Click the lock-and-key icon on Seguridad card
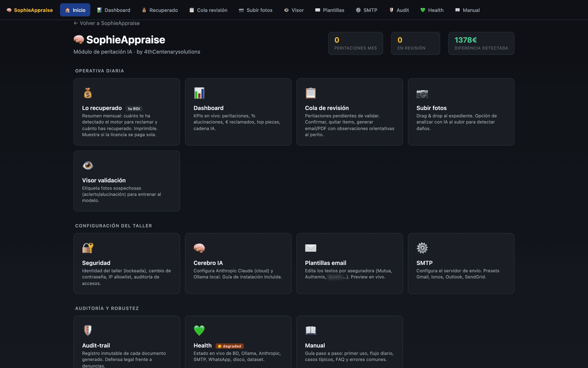Viewport: 588px width, 368px height. coord(88,248)
